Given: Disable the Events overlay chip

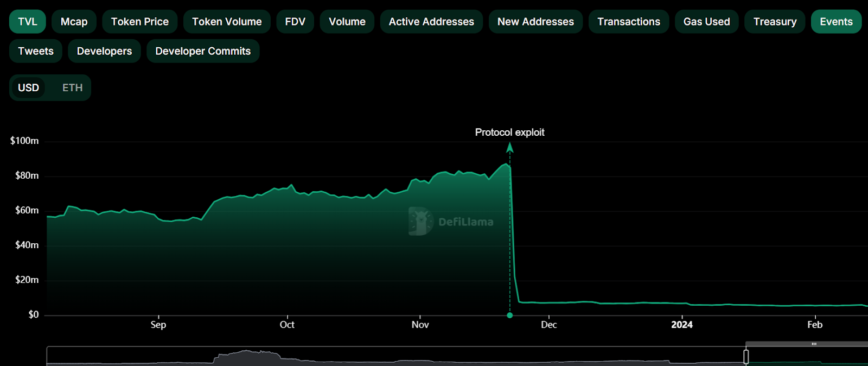Looking at the screenshot, I should point(836,22).
